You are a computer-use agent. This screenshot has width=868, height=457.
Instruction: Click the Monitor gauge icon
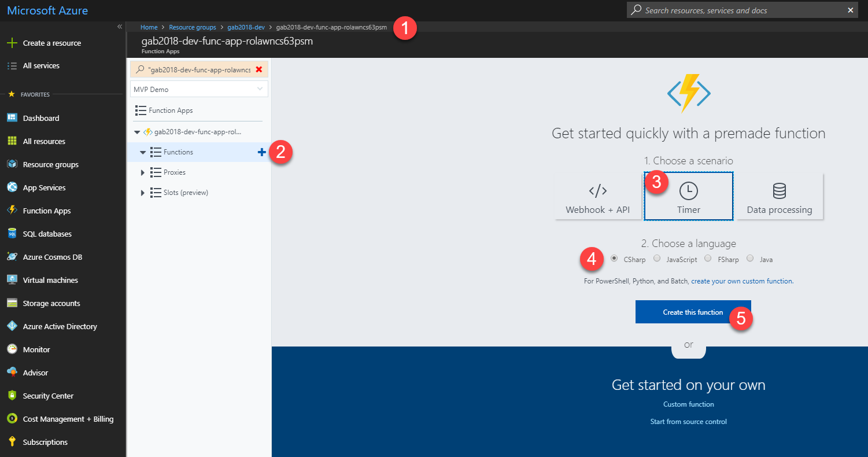pyautogui.click(x=12, y=349)
